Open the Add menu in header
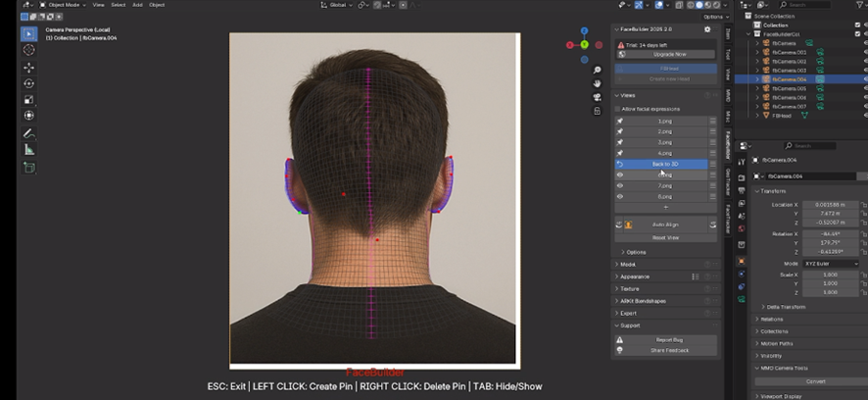Viewport: 868px width, 400px height. pyautogui.click(x=137, y=5)
